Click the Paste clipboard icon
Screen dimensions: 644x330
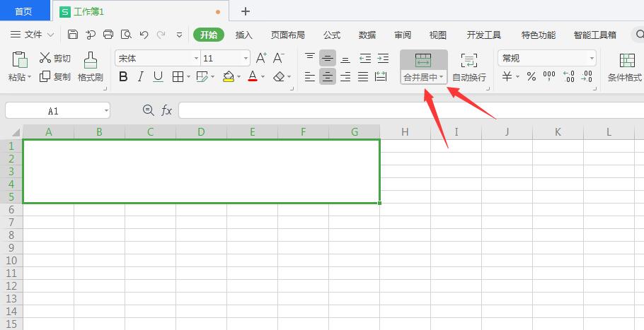pyautogui.click(x=19, y=59)
